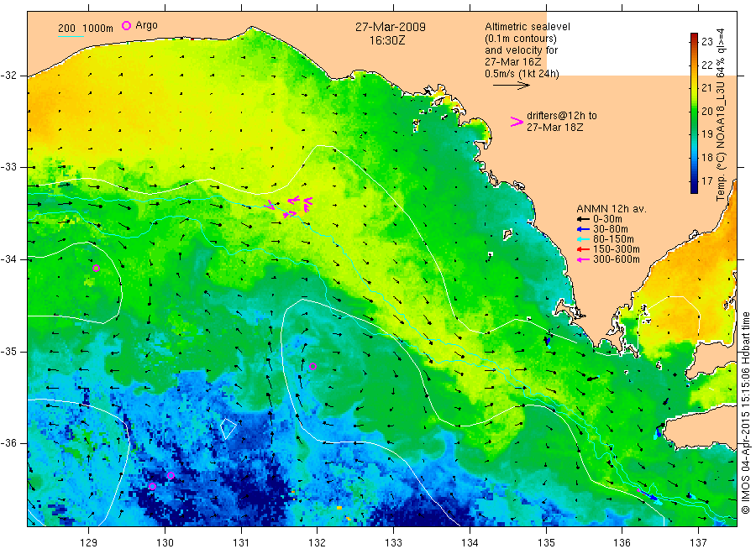Click the 129 longitude axis label
This screenshot has width=756, height=554.
[89, 543]
